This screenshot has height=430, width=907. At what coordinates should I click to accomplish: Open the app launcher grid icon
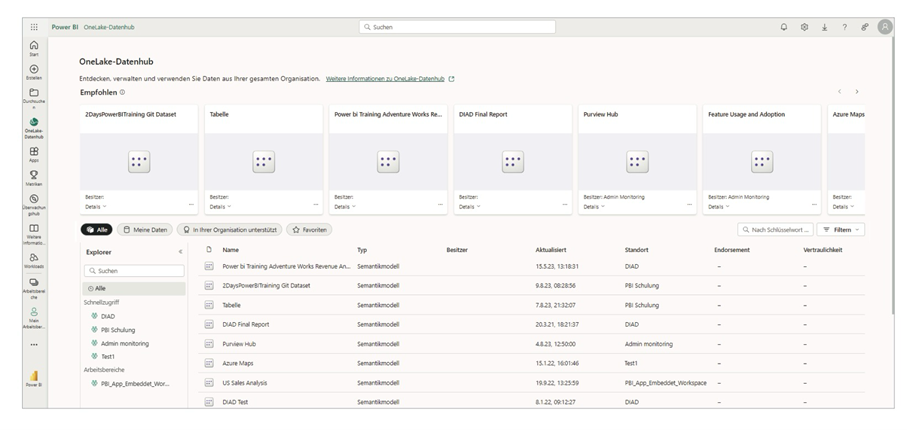click(34, 27)
